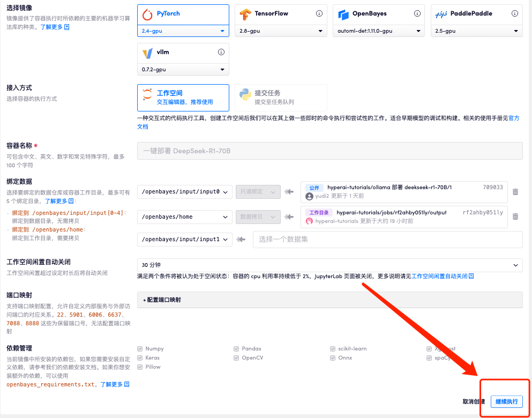532x418 pixels.
Task: Click the 工作目录 tag
Action: pos(319,213)
